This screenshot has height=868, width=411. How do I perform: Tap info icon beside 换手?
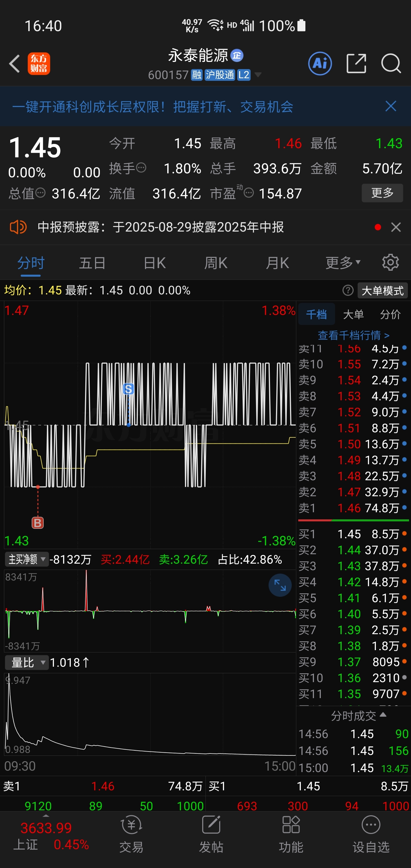coord(141,168)
